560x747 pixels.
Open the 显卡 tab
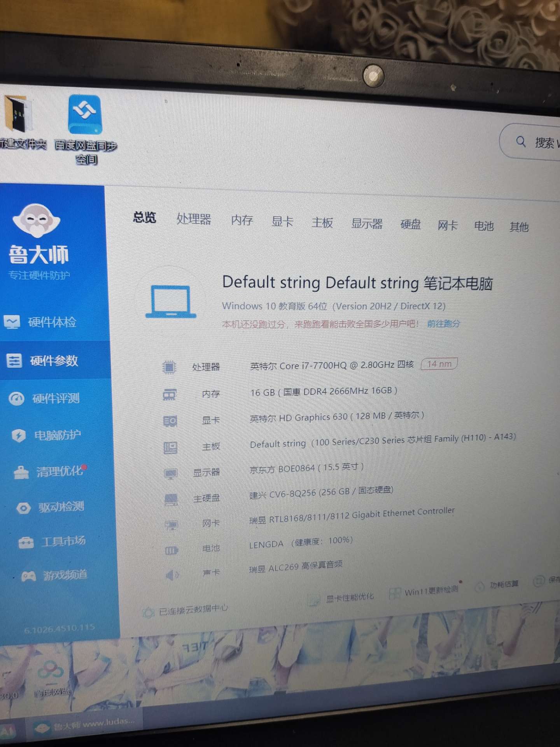tap(282, 222)
